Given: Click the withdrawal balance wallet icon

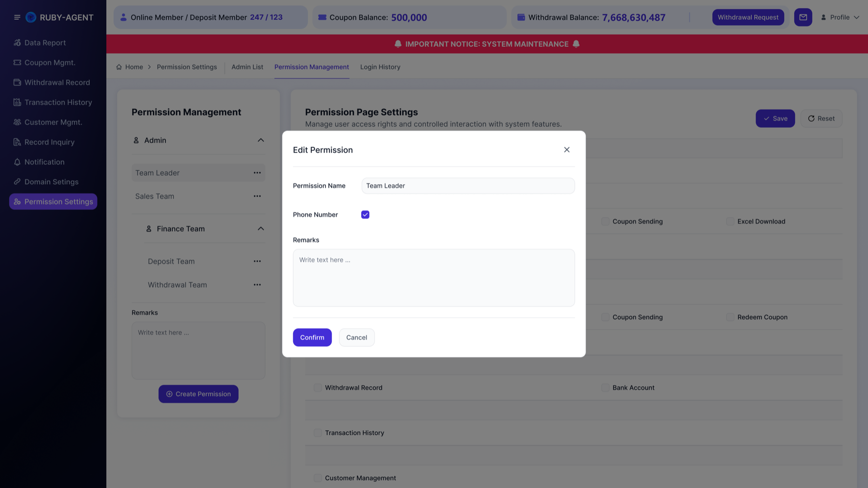Looking at the screenshot, I should (x=521, y=17).
